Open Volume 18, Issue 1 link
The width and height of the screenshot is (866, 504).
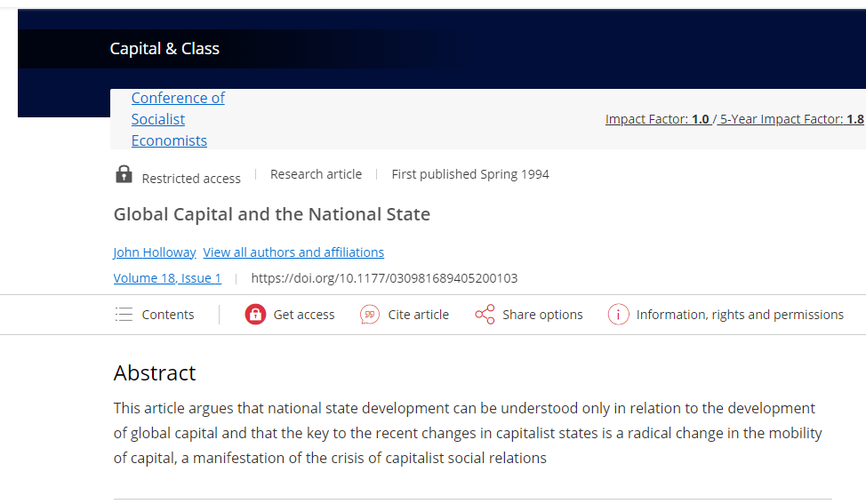(167, 278)
